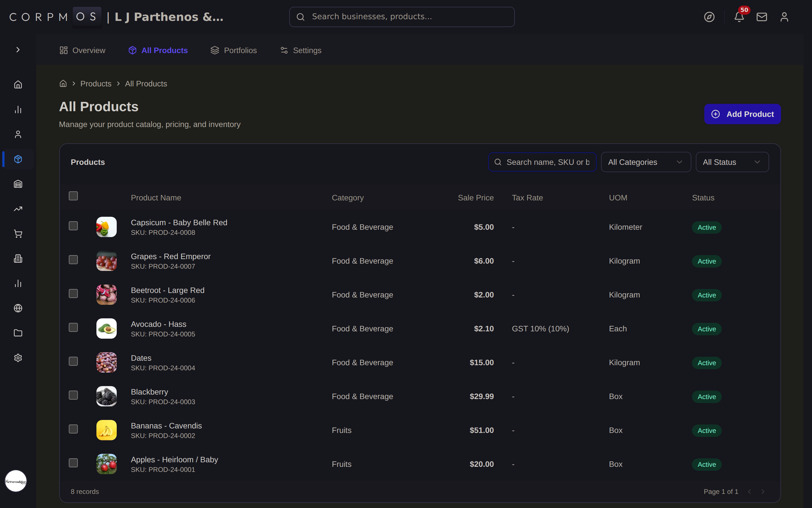Click Category column header
Screen dimensions: 812x508
pos(348,198)
